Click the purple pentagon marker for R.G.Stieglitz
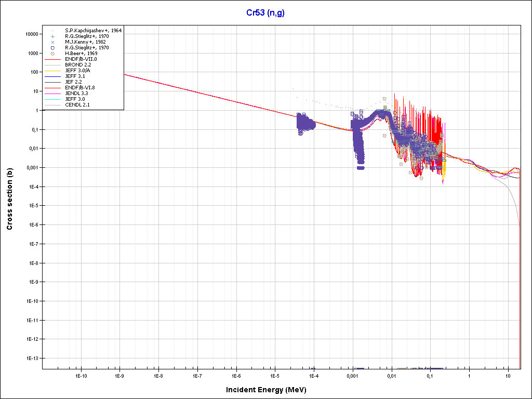 [x=52, y=48]
